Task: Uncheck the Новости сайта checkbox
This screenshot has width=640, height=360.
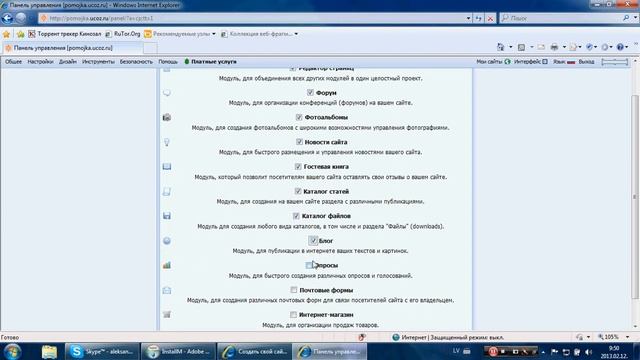Action: pos(299,142)
